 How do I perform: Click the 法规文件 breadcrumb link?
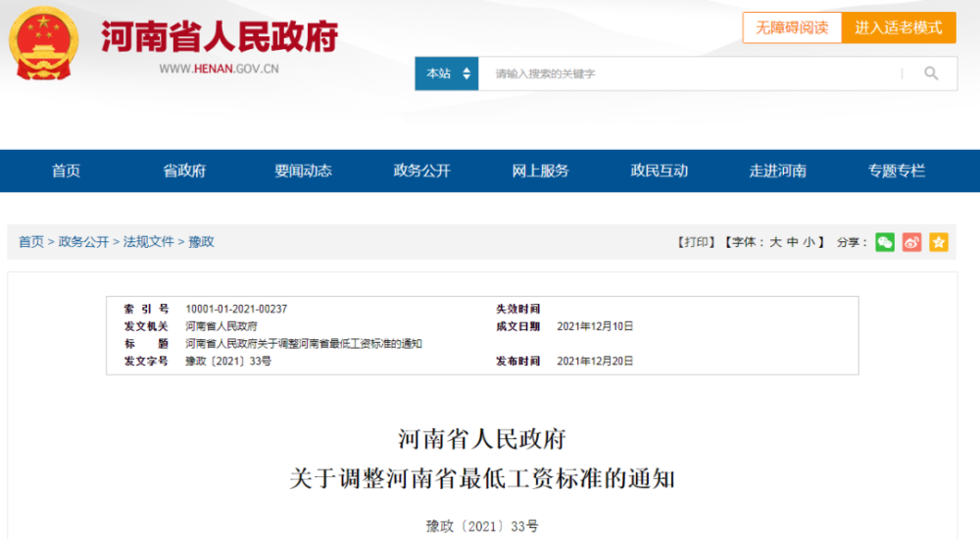click(x=149, y=242)
